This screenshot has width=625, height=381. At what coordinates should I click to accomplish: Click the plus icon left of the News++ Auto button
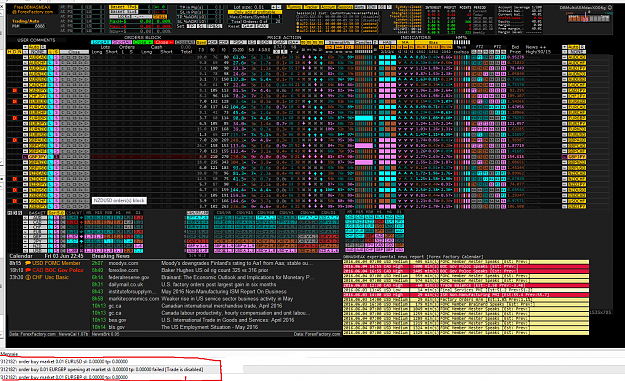click(564, 47)
